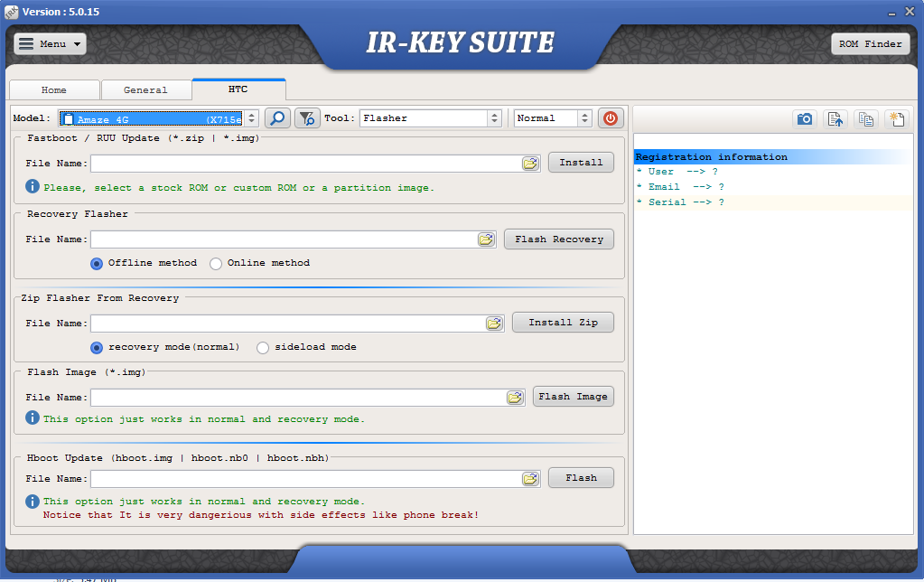
Task: Click the Install Zip button
Action: (x=563, y=322)
